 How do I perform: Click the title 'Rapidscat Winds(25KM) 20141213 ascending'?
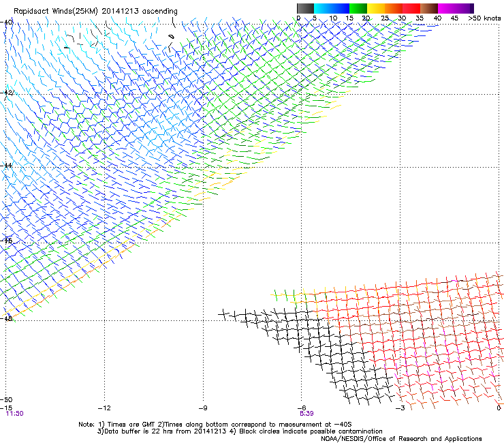[x=95, y=12]
